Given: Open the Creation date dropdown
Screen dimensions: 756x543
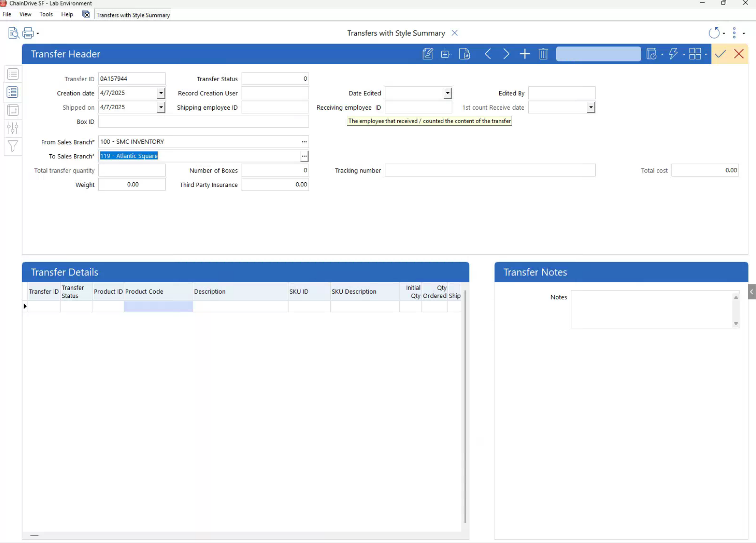Looking at the screenshot, I should [x=161, y=93].
